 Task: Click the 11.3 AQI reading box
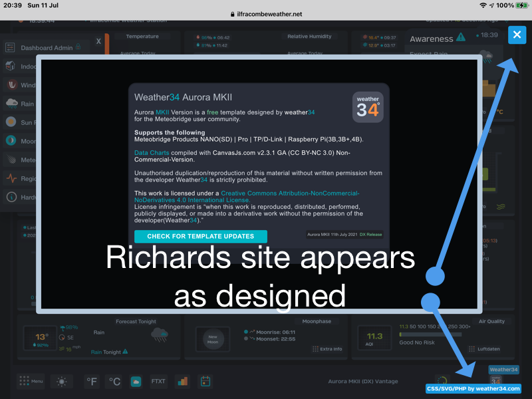[x=374, y=338]
